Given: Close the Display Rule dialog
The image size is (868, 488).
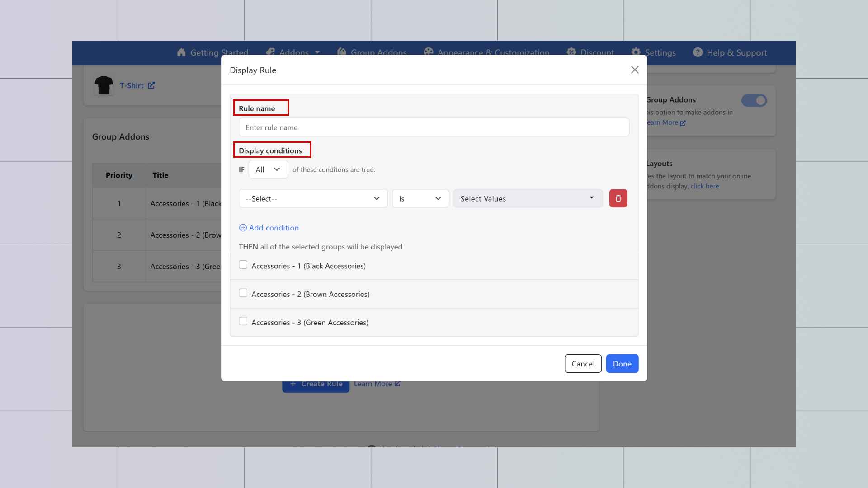Looking at the screenshot, I should [x=635, y=70].
